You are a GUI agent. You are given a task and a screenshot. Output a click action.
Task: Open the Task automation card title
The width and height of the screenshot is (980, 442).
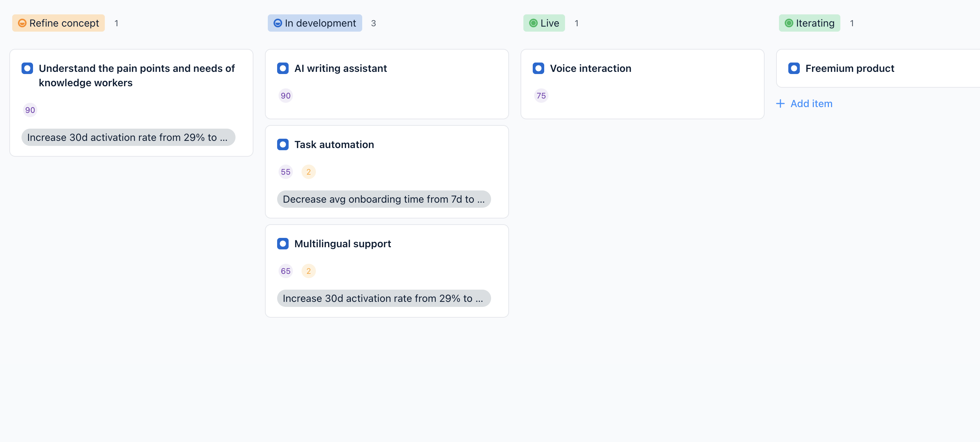coord(334,145)
